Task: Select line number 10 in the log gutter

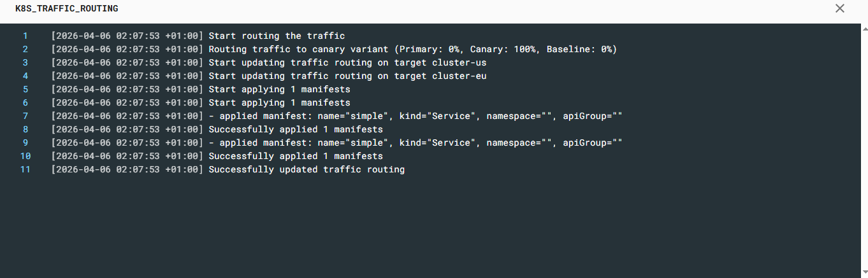Action: [x=25, y=156]
